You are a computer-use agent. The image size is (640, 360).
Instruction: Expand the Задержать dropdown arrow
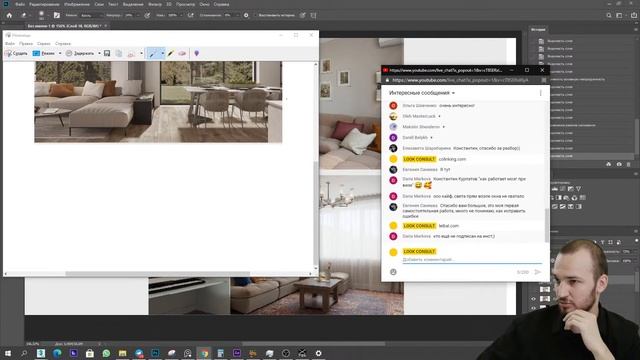[99, 53]
